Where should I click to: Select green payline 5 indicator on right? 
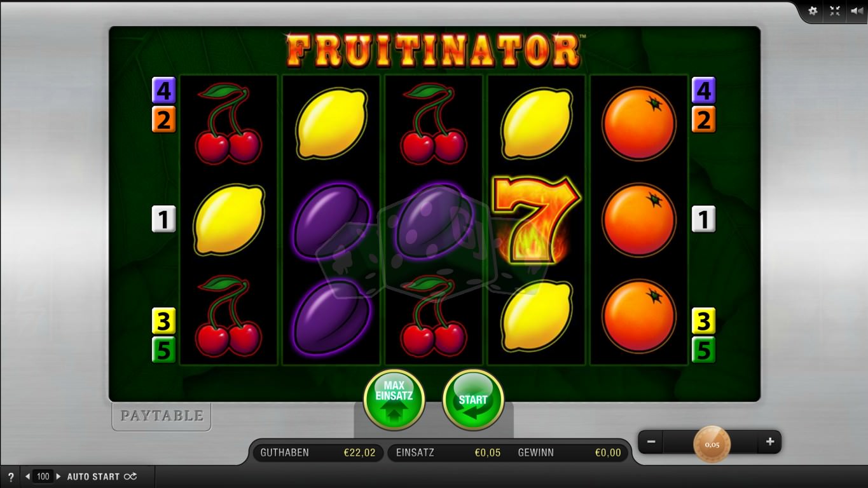tap(703, 349)
